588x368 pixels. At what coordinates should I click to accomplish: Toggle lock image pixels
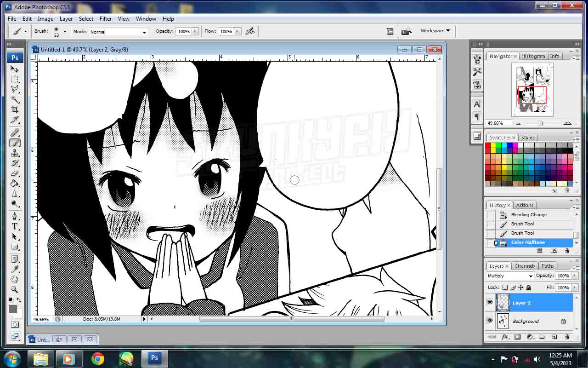point(513,287)
